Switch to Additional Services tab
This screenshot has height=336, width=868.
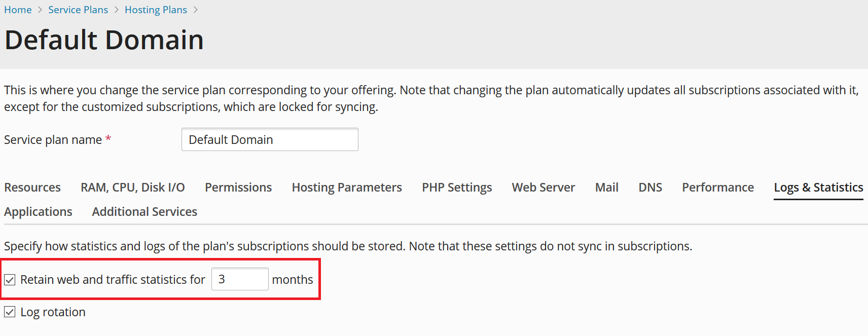point(144,212)
